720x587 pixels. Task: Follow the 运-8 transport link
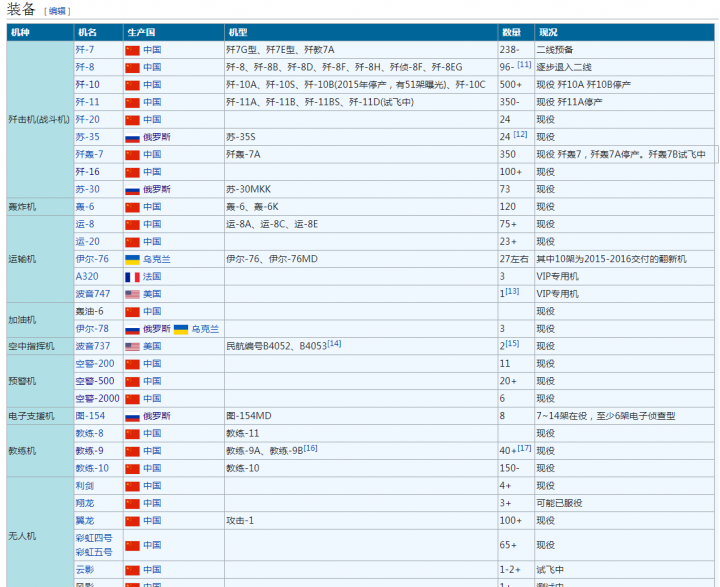pyautogui.click(x=85, y=224)
